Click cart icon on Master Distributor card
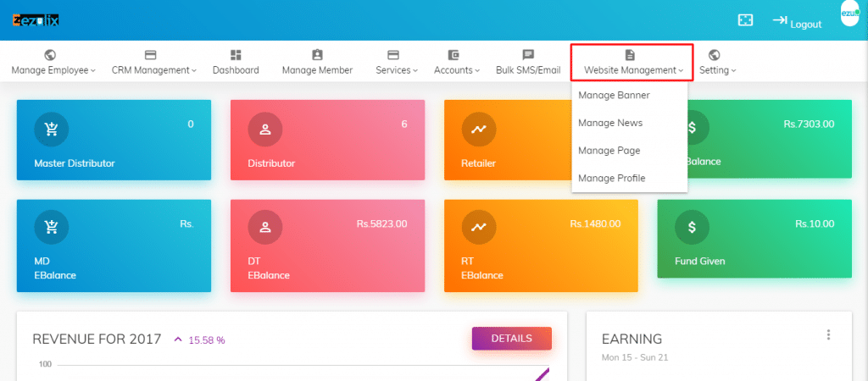This screenshot has width=868, height=381. tap(52, 130)
